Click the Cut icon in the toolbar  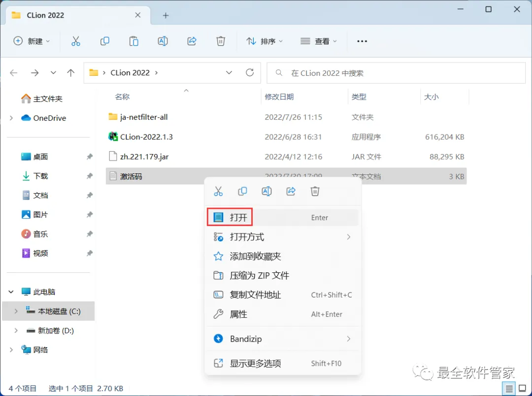(x=76, y=41)
